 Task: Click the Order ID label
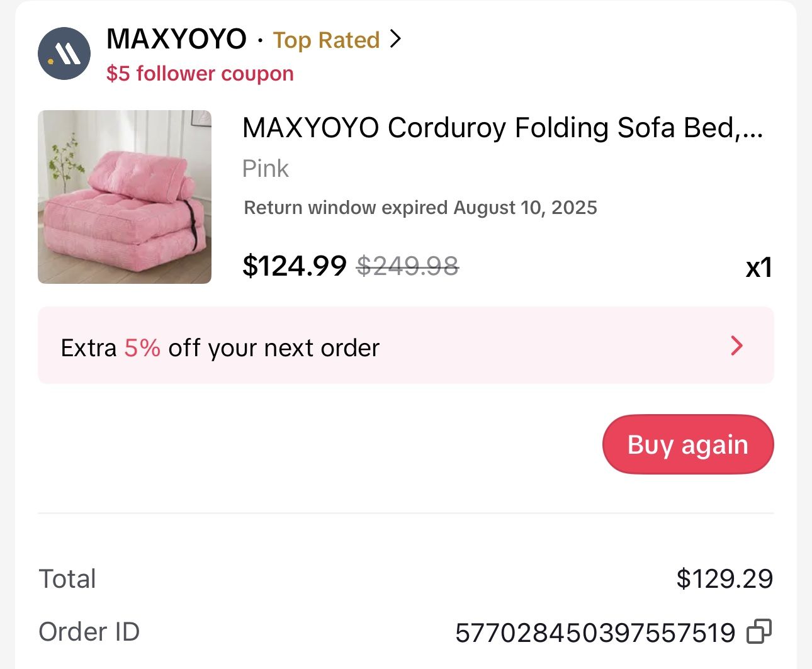pyautogui.click(x=89, y=632)
